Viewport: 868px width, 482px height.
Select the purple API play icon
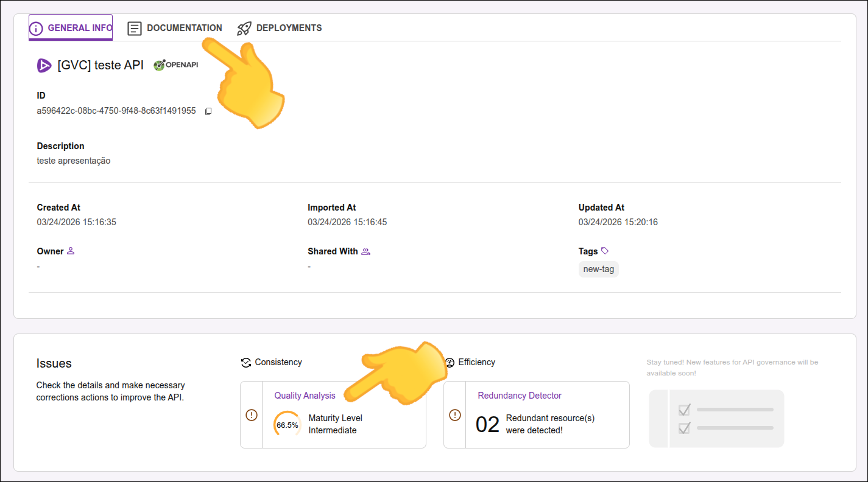[43, 65]
